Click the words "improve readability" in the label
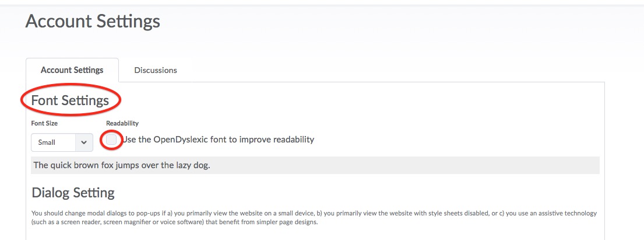The width and height of the screenshot is (644, 240). coord(277,140)
